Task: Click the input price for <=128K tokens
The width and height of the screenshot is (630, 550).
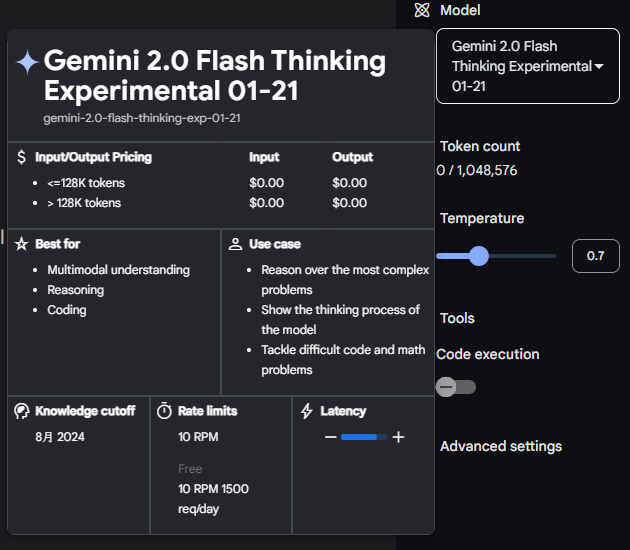Action: tap(266, 183)
